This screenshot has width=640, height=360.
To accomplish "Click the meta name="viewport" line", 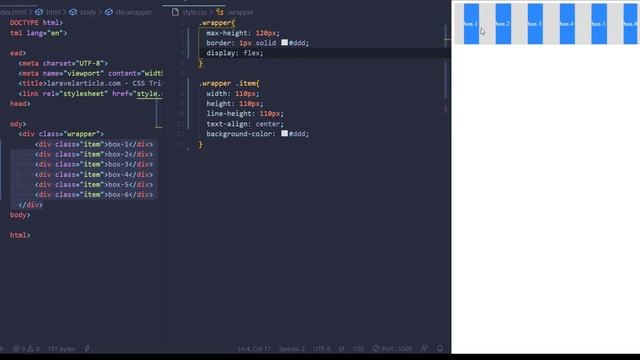I will point(90,73).
